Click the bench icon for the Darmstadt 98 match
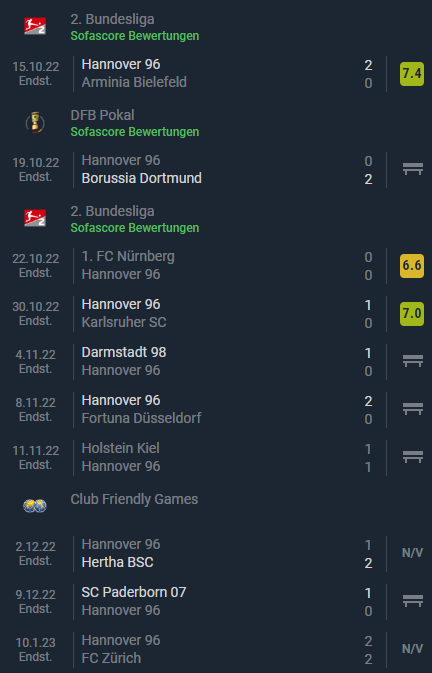432x673 pixels. click(413, 361)
